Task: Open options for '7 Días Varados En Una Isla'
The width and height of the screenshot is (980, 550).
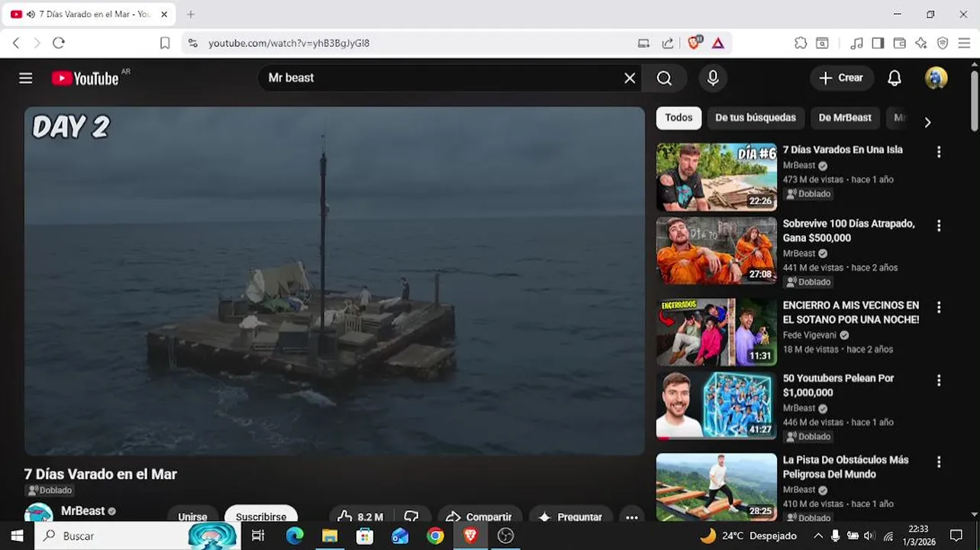Action: (x=939, y=152)
